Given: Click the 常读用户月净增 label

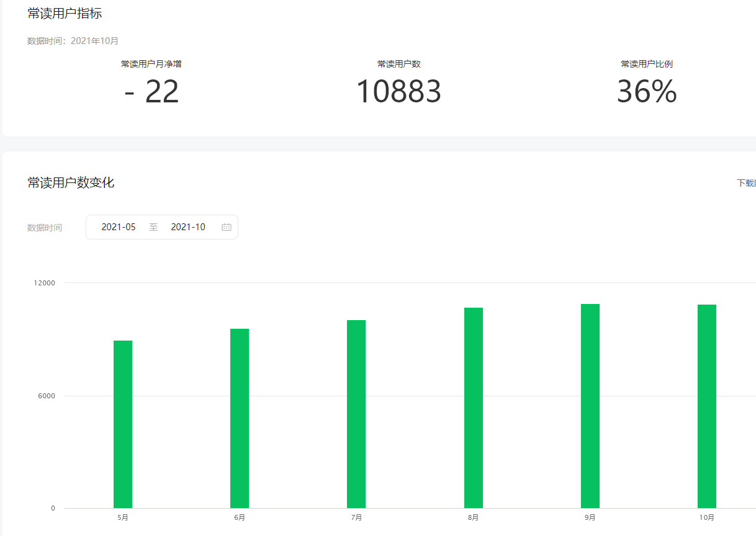Looking at the screenshot, I should tap(151, 64).
